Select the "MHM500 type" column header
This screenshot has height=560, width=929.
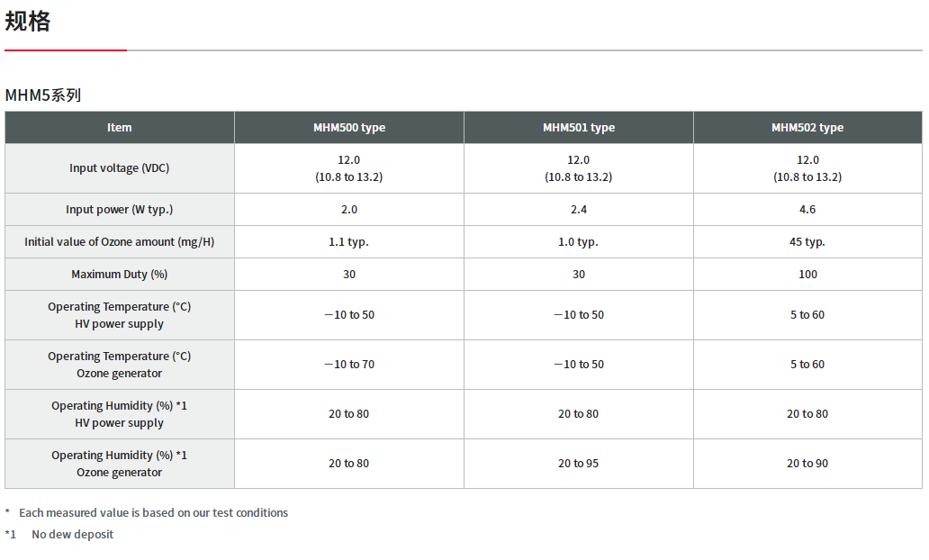349,128
